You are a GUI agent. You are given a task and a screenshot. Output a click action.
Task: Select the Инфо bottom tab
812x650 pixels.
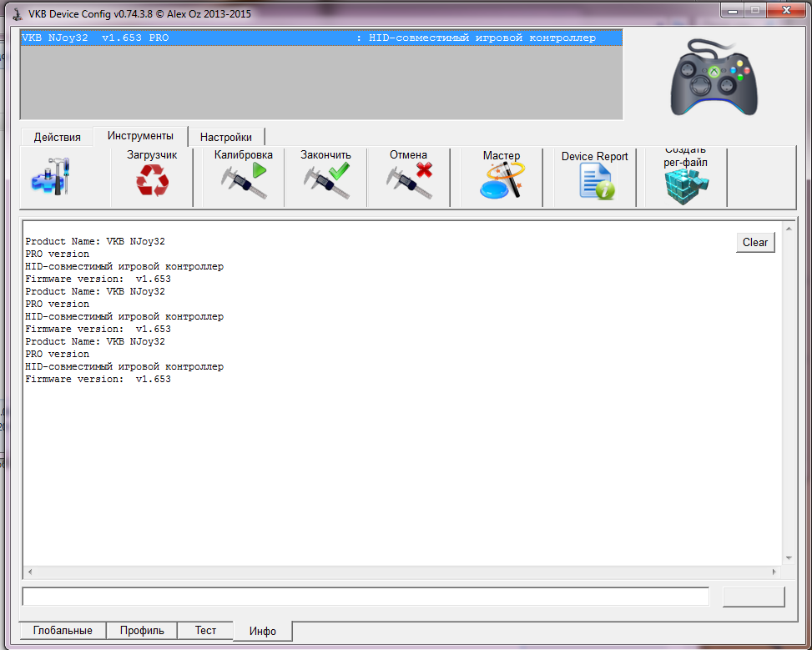(263, 631)
